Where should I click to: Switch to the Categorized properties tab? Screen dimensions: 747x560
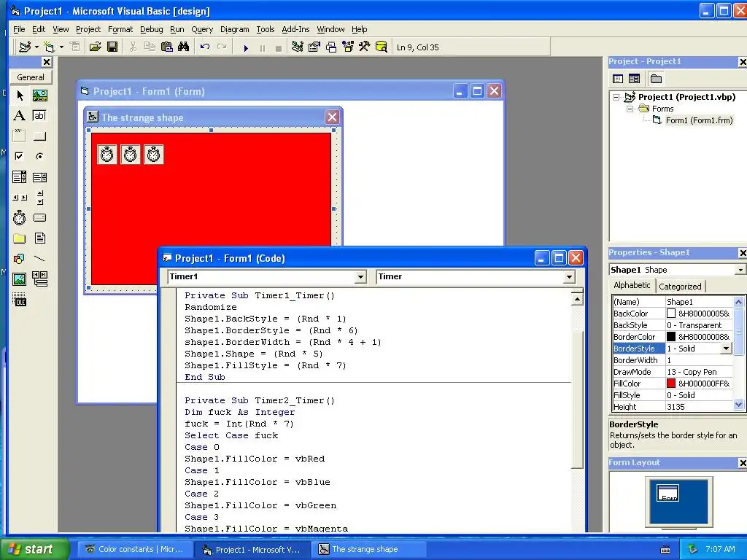click(680, 286)
